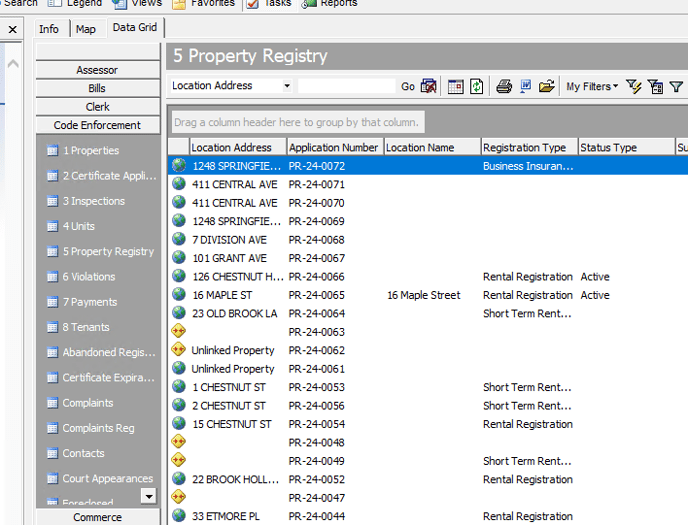Open the folder export icon
688x525 pixels.
547,86
